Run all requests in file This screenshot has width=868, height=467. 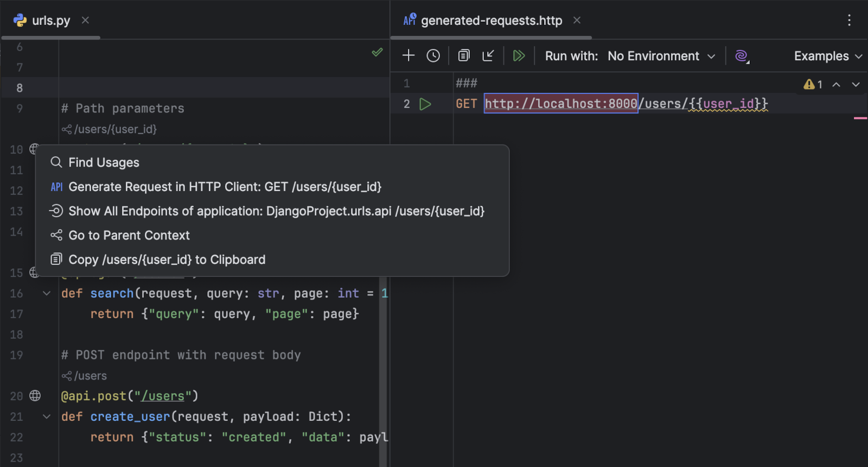pyautogui.click(x=519, y=55)
